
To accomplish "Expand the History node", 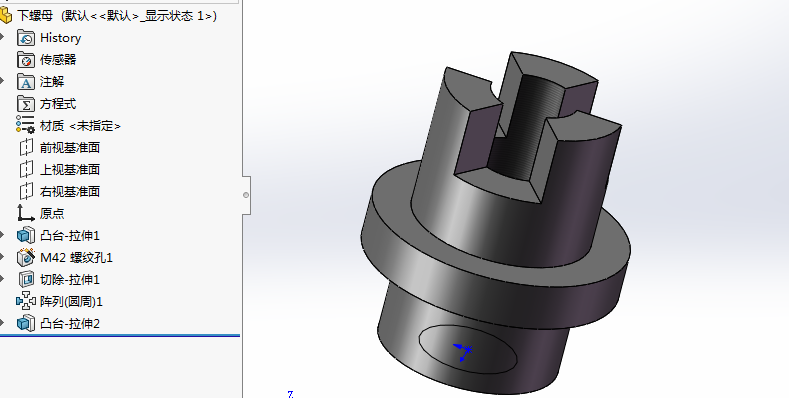I will pyautogui.click(x=2, y=37).
